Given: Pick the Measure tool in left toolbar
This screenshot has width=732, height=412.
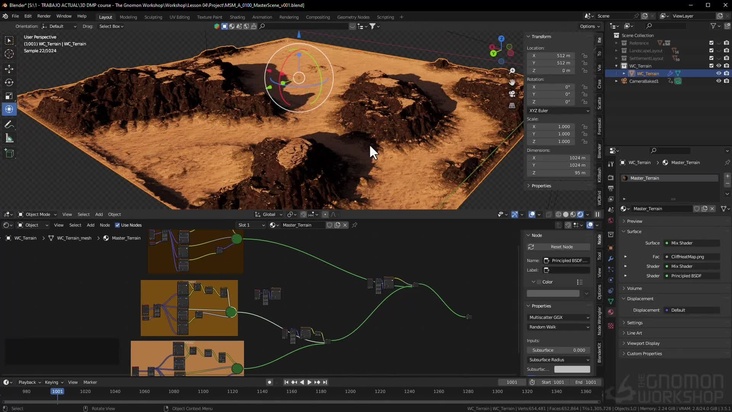Looking at the screenshot, I should (x=10, y=138).
